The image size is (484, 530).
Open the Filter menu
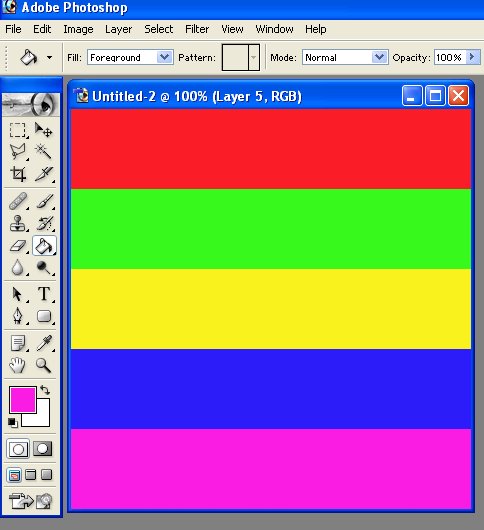(x=197, y=29)
